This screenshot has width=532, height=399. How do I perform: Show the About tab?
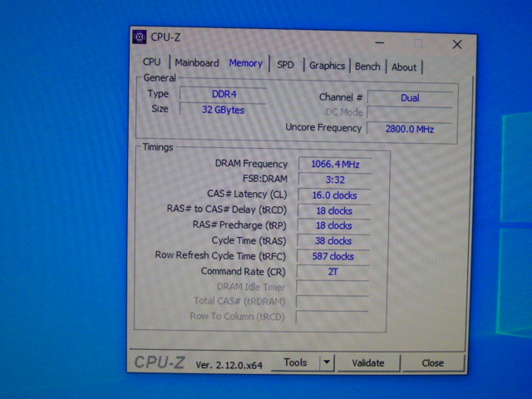click(404, 67)
